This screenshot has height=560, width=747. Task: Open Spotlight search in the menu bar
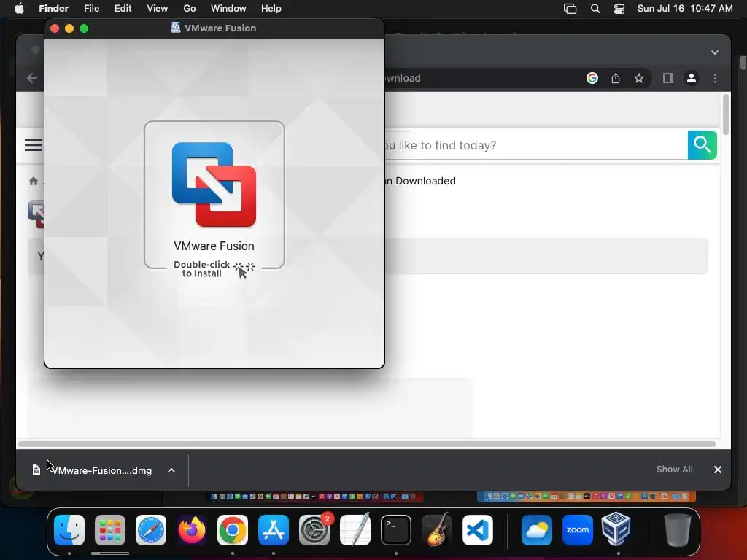595,9
